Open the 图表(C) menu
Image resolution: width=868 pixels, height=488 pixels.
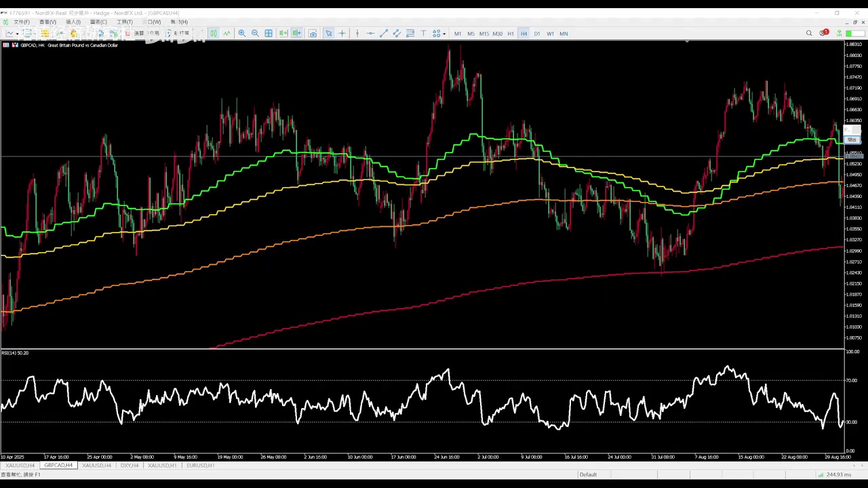98,22
